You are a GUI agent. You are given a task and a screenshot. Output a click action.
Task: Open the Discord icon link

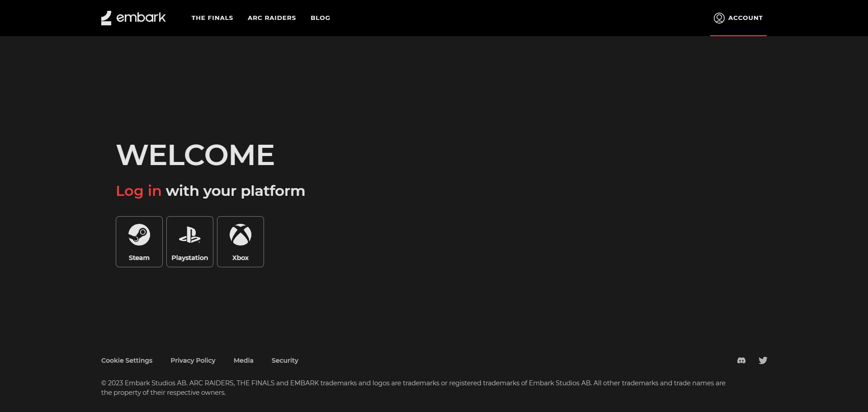coord(741,360)
